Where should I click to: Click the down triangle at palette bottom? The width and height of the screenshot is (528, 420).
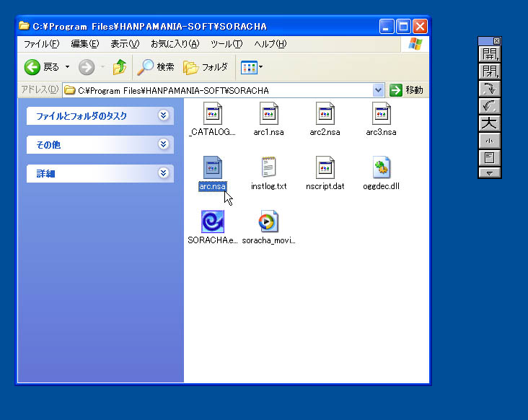489,172
